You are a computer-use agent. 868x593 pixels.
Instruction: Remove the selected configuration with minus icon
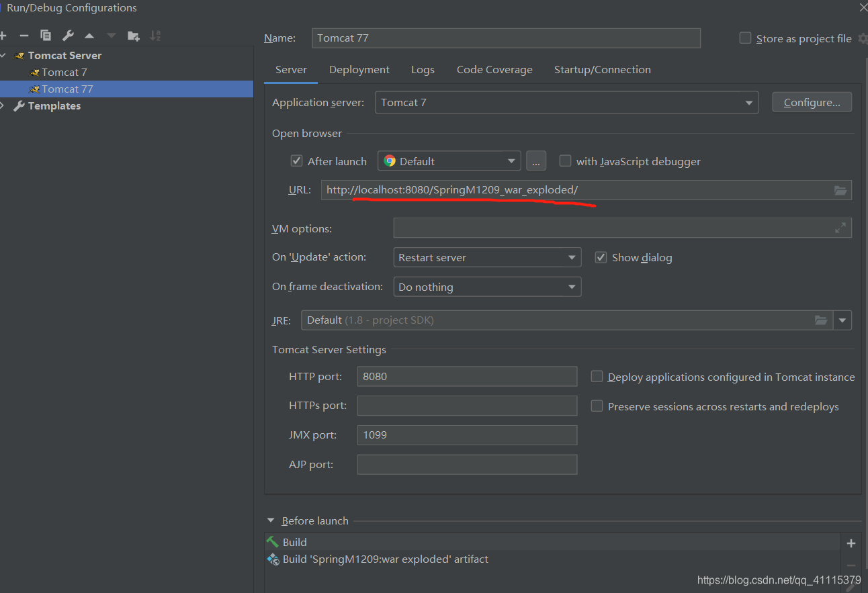(24, 36)
